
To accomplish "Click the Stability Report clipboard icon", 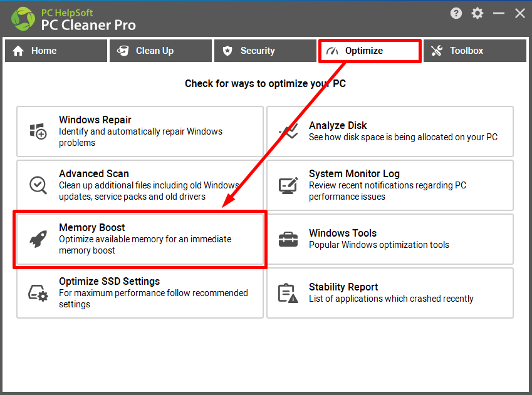I will (x=288, y=293).
